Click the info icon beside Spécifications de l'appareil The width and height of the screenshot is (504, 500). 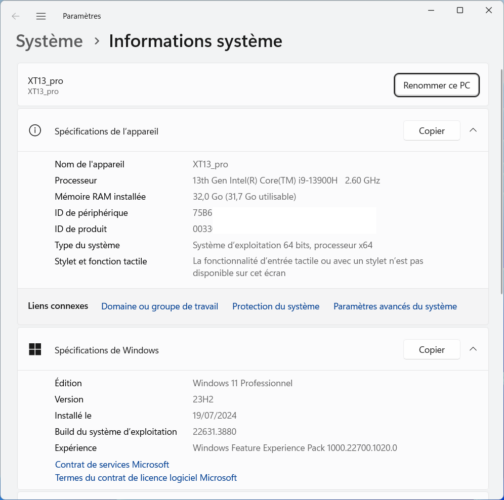tap(35, 130)
